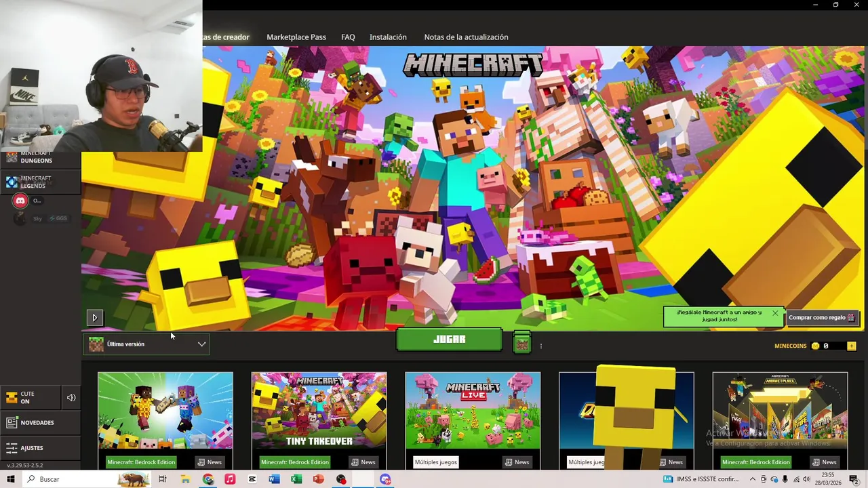Click News tag on Tiny Takeover card
The image size is (868, 488).
(x=363, y=462)
